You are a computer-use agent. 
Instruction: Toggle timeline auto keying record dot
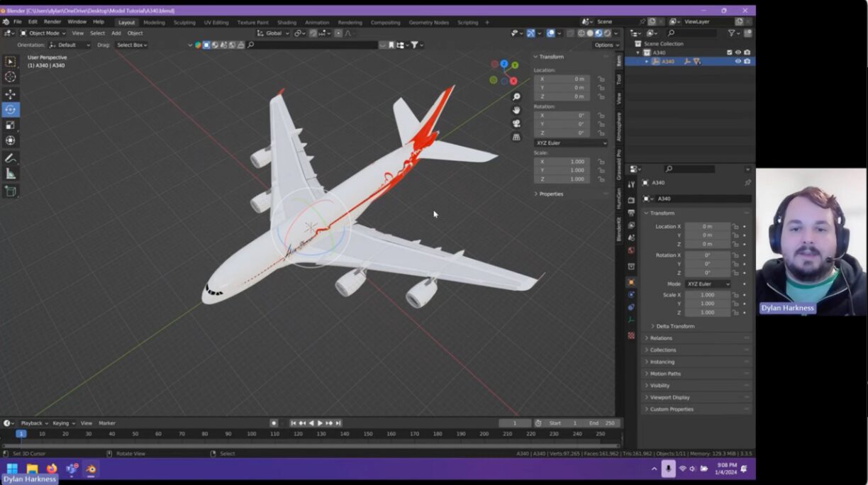coord(274,423)
